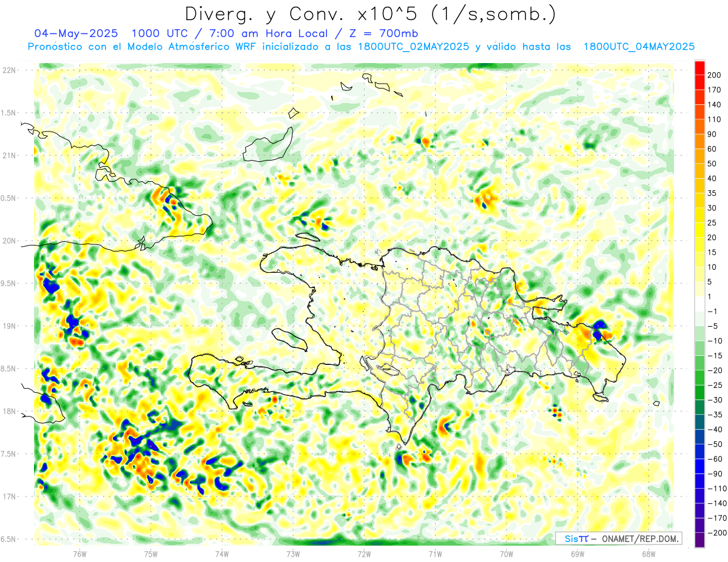Viewport: 728px width, 562px height.
Task: Click the red swatch between 170 and 200
Action: pyautogui.click(x=699, y=82)
